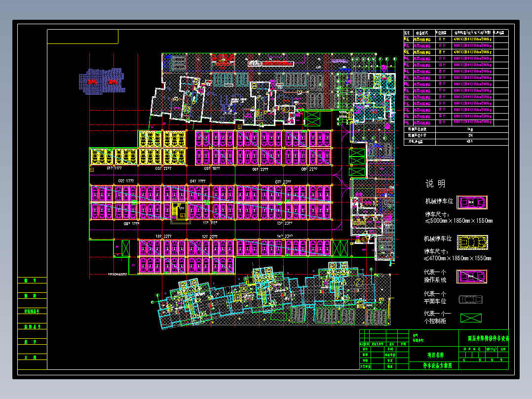Click the empty rectangle at top-left of the drawing frame
Viewport: 532px width, 399px height.
pos(82,37)
